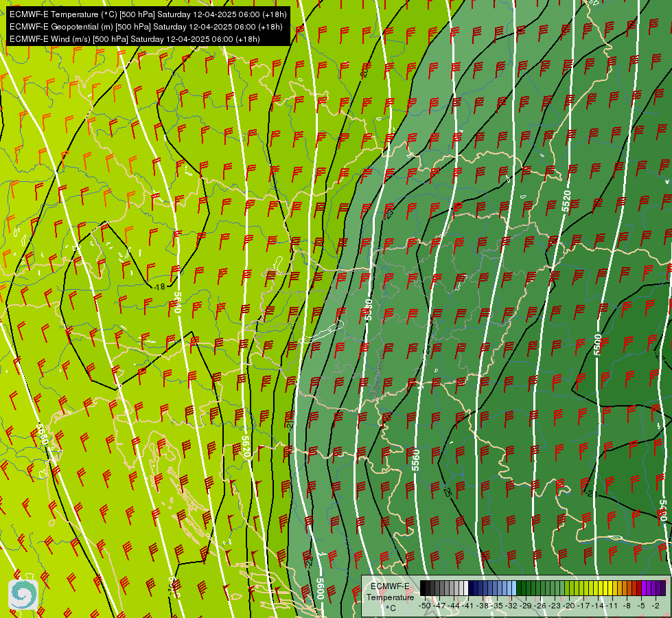Click the -35 legend tick label
Screen dimensions: 672x618
(x=497, y=606)
